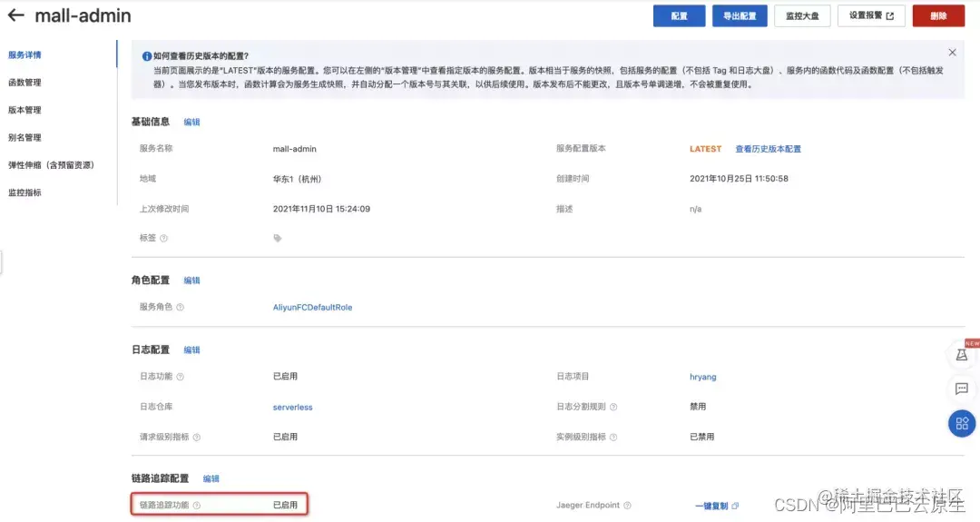Viewport: 980px width, 522px height.
Task: Open 弹性伸缩（含预留资源） in sidebar
Action: (51, 165)
